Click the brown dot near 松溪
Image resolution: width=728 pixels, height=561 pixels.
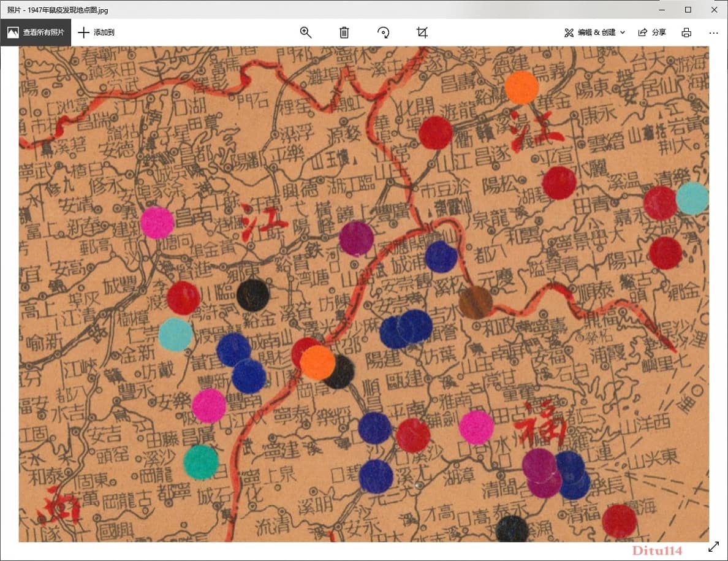476,302
